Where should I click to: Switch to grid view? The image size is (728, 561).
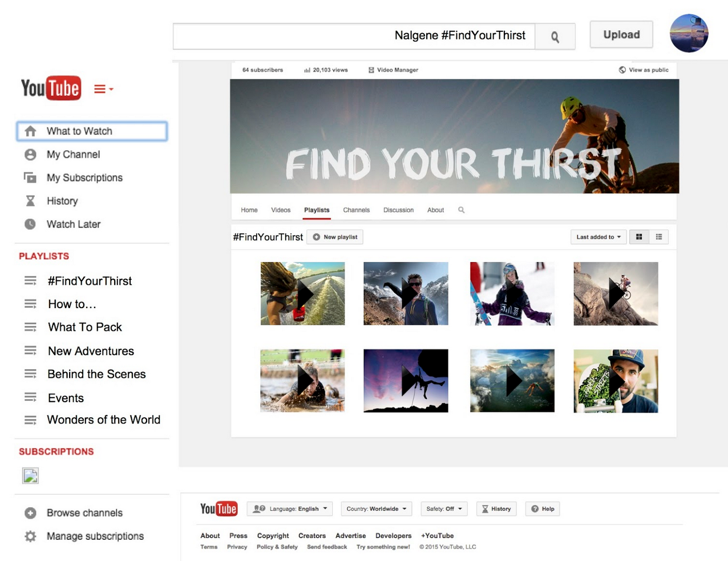click(639, 237)
